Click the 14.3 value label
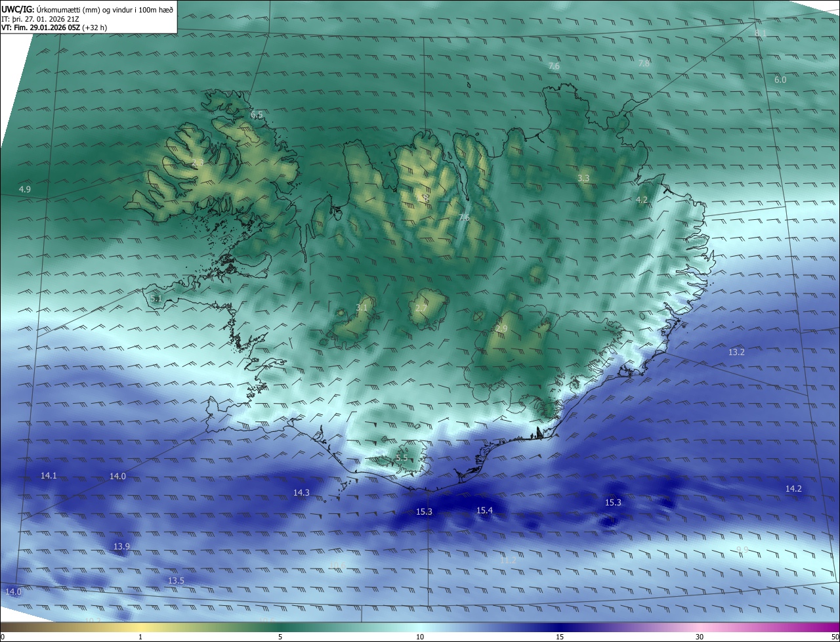The height and width of the screenshot is (642, 840). (x=301, y=492)
